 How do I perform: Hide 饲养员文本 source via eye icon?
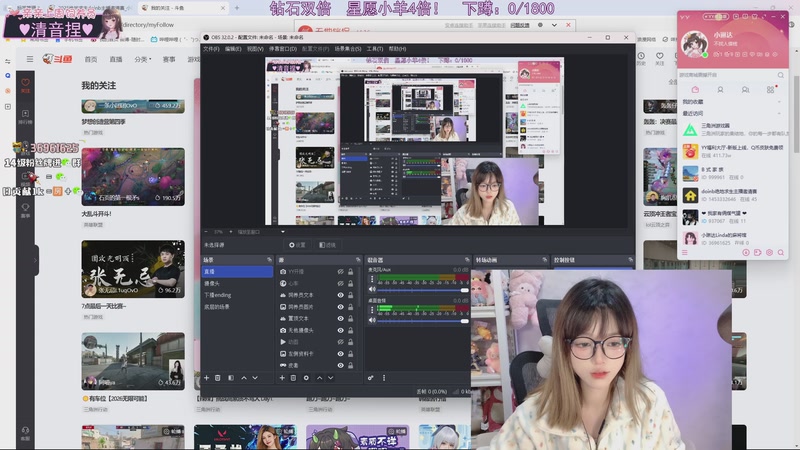point(340,295)
